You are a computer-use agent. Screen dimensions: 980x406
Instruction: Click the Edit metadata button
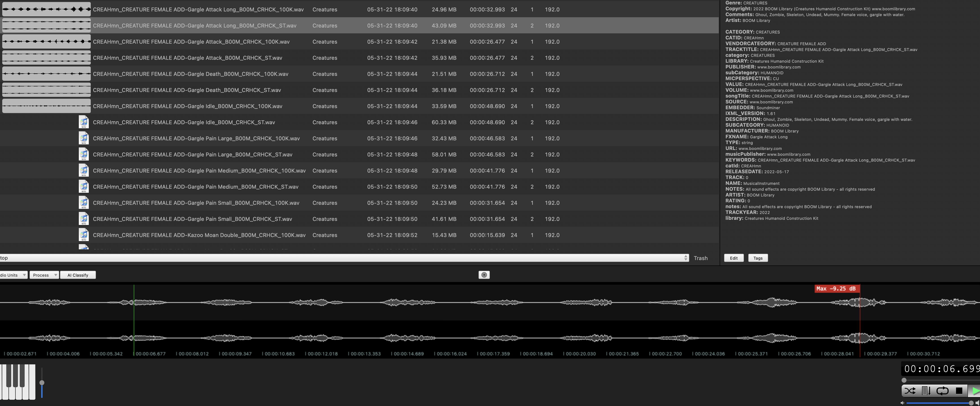coord(734,258)
